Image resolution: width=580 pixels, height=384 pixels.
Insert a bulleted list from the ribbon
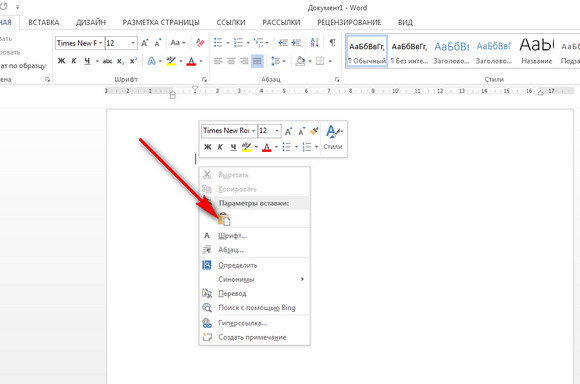pyautogui.click(x=218, y=43)
